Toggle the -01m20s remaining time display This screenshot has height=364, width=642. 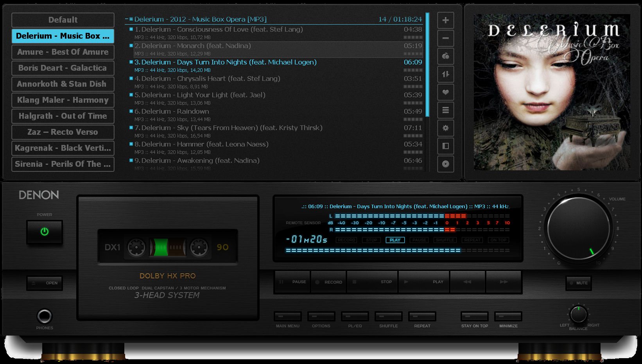coord(307,239)
